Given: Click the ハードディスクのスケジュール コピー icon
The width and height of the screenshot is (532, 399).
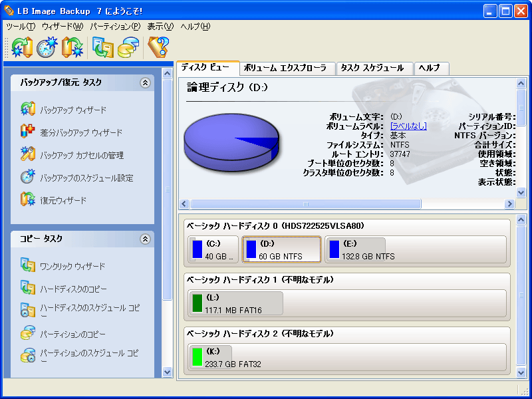Looking at the screenshot, I should (28, 311).
